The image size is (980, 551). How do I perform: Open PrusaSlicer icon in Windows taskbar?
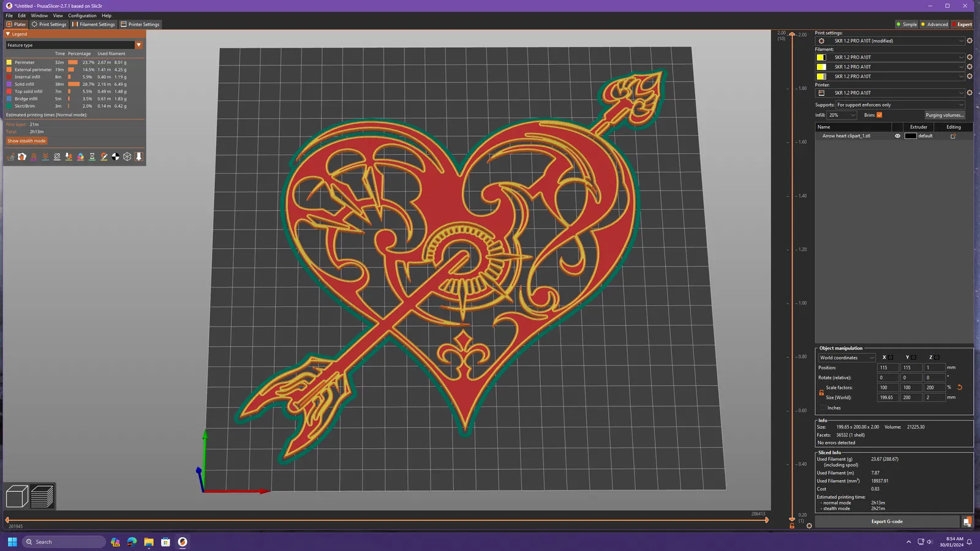pos(183,542)
